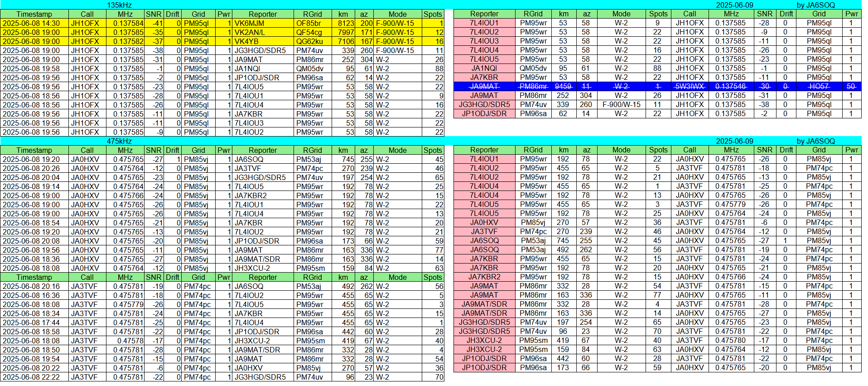This screenshot has width=868, height=386.
Task: Click MHz cell 0.137546 in blue row
Action: point(731,86)
